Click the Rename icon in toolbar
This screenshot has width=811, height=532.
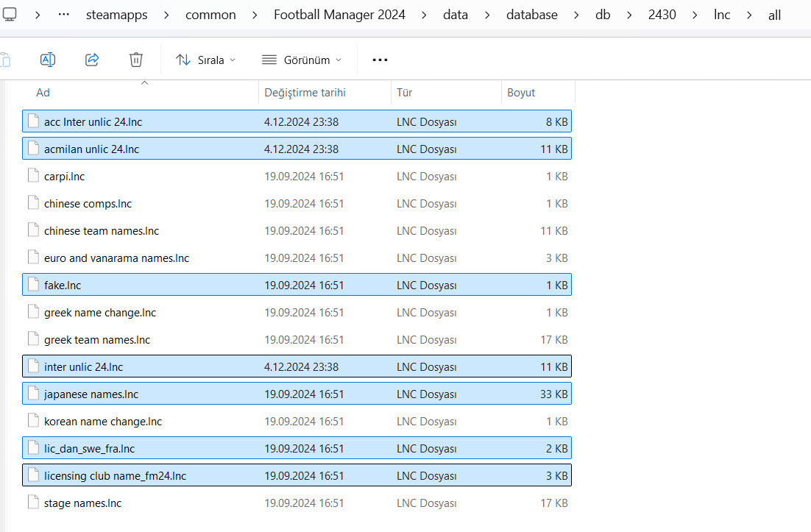pos(48,60)
